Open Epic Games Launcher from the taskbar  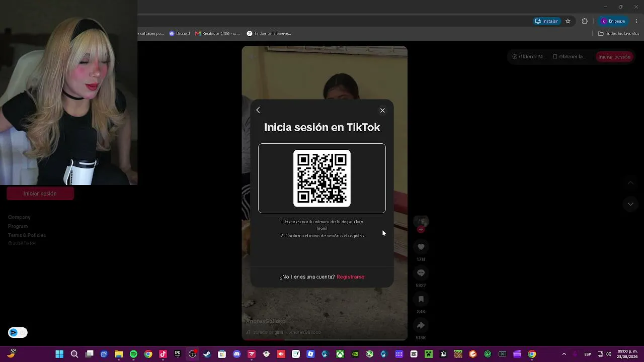coord(178,354)
